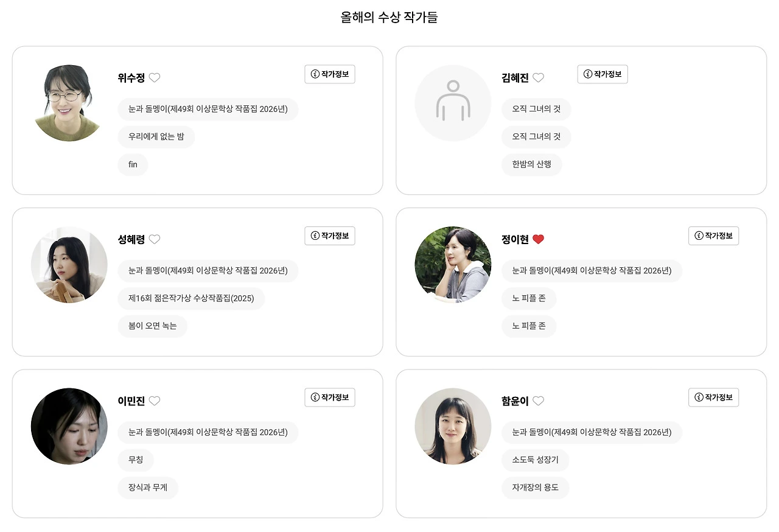Select book tag 소도둑 성장기

pyautogui.click(x=536, y=460)
